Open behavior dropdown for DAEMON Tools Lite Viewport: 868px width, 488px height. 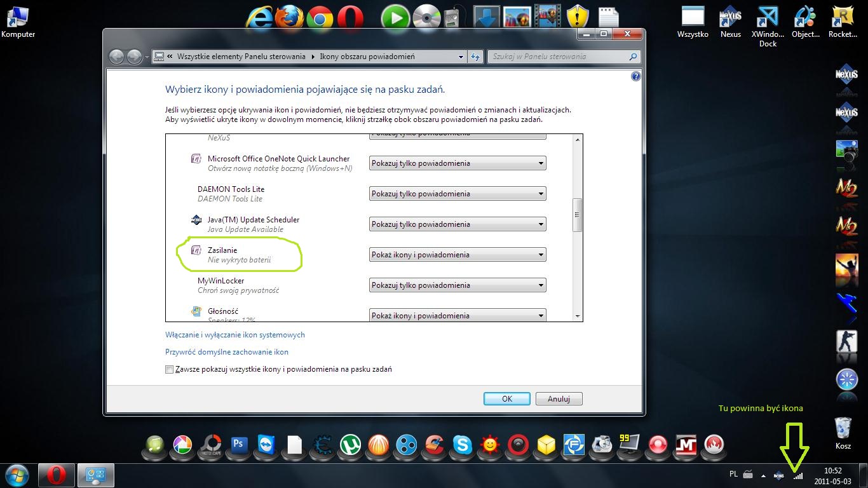(458, 194)
